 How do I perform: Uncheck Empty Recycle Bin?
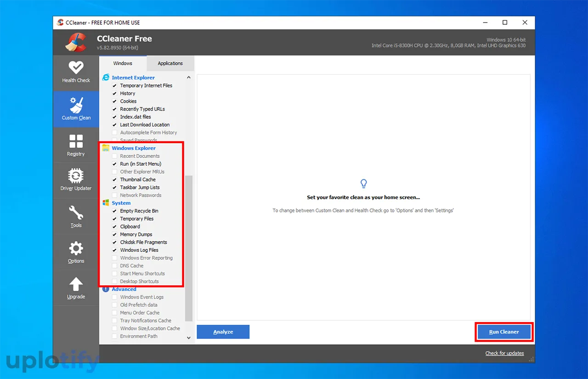point(115,211)
